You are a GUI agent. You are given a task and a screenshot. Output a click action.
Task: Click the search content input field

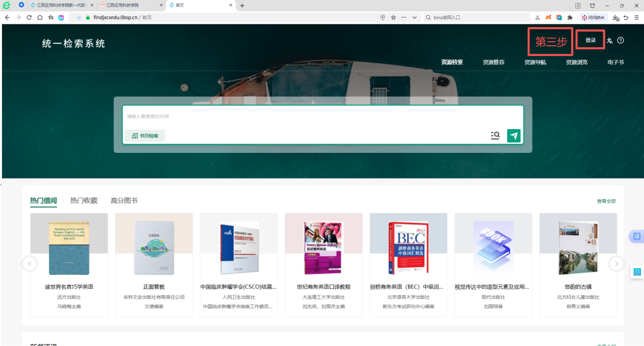(x=323, y=116)
